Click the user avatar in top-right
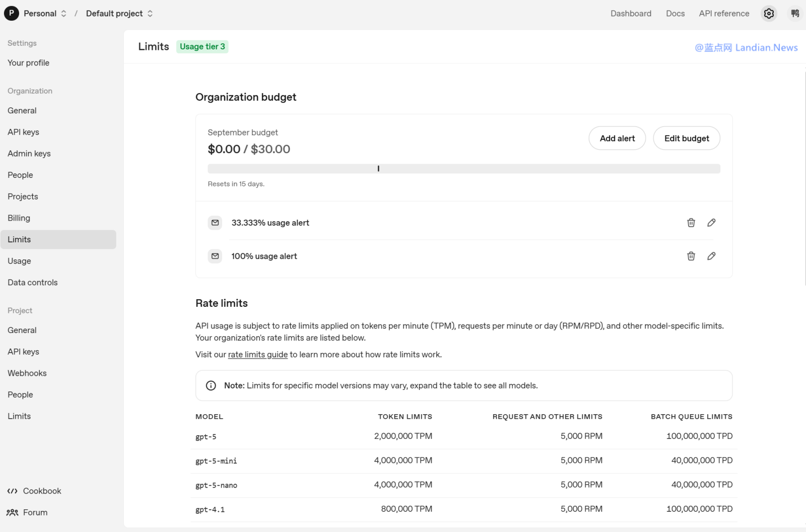This screenshot has height=532, width=806. pos(795,14)
